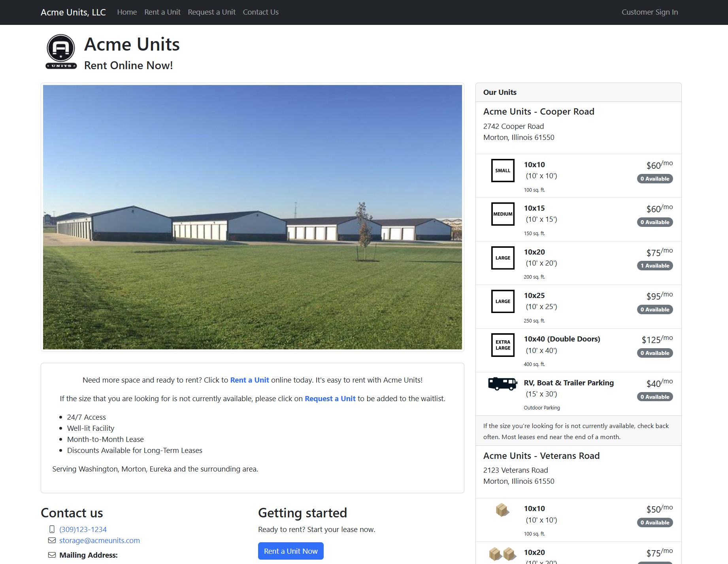Follow the Rent a Unit link in the paragraph
Screen dimensions: 728x564
point(250,380)
